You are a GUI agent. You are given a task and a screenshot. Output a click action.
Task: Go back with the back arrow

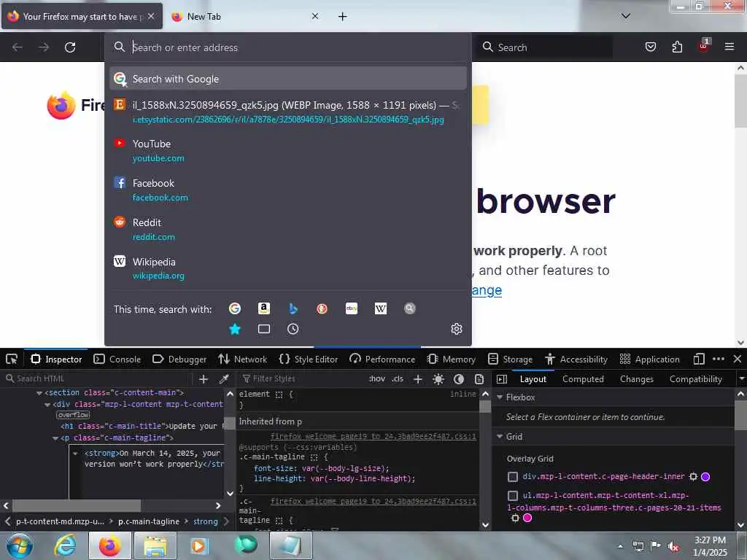click(x=18, y=47)
